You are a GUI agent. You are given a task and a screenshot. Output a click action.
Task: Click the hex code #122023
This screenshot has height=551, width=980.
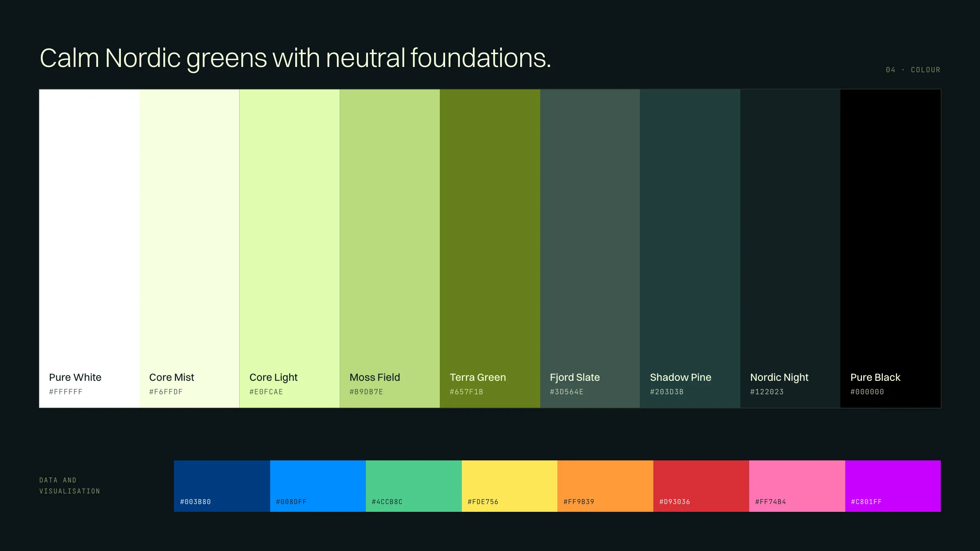pyautogui.click(x=767, y=392)
